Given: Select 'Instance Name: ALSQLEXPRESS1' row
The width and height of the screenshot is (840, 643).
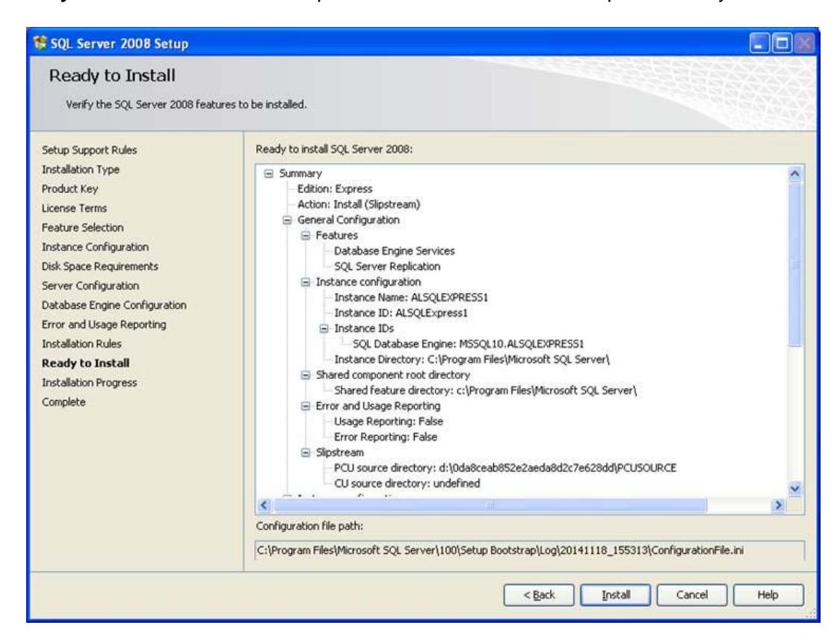Looking at the screenshot, I should pyautogui.click(x=411, y=298).
